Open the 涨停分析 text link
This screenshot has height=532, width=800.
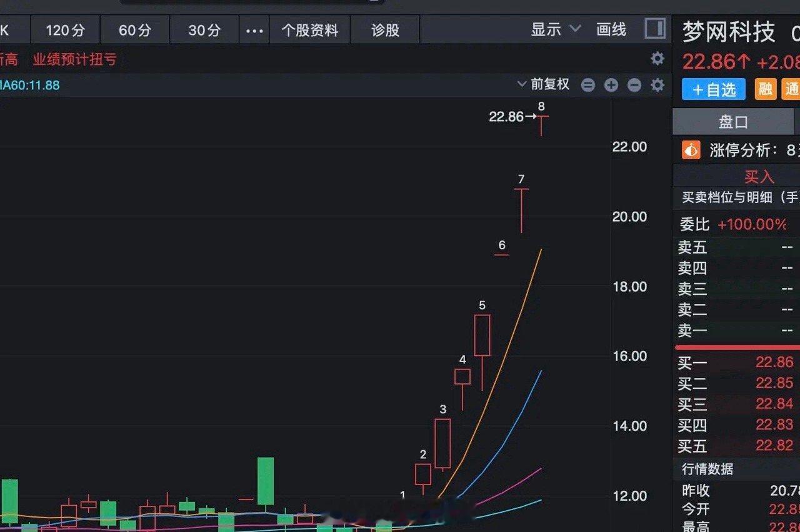743,150
